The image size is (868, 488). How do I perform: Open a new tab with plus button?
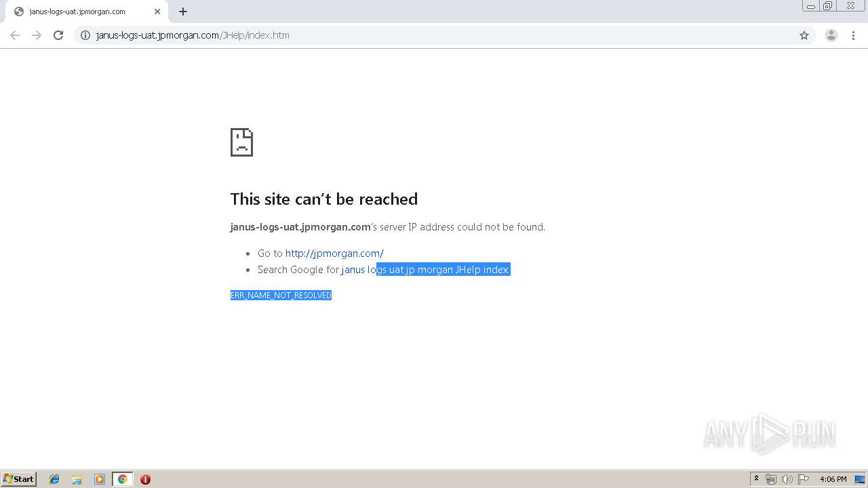click(183, 12)
